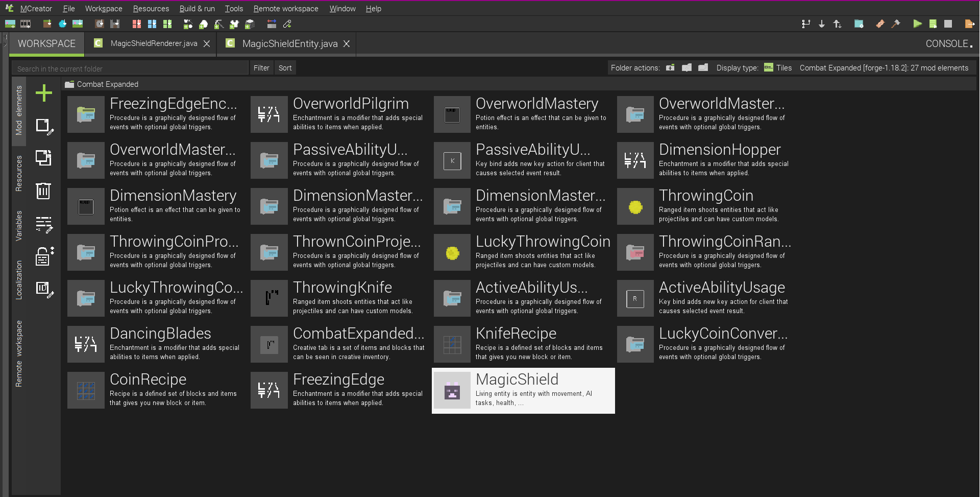
Task: Switch to the Variables sidebar section
Action: point(19,225)
